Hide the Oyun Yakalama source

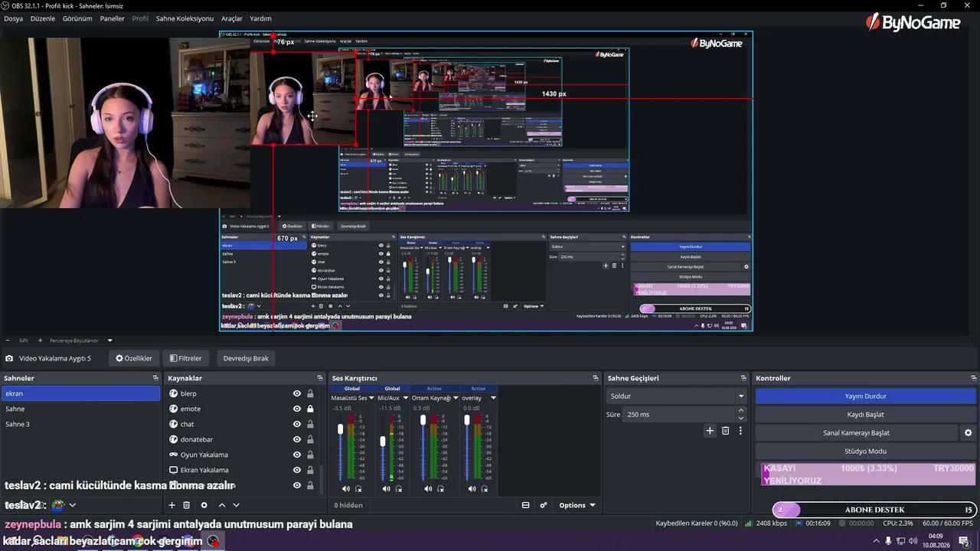(x=297, y=455)
